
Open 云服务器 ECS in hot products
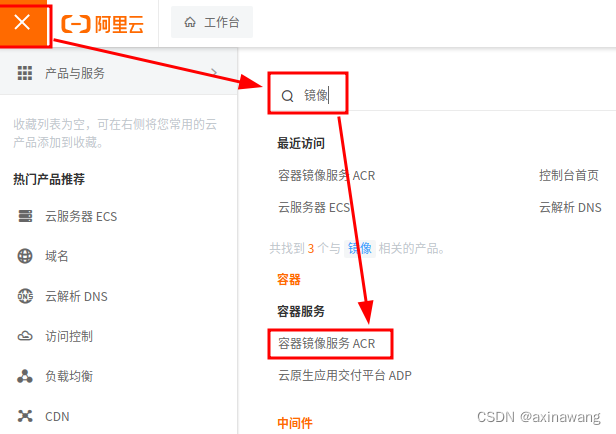(x=81, y=216)
